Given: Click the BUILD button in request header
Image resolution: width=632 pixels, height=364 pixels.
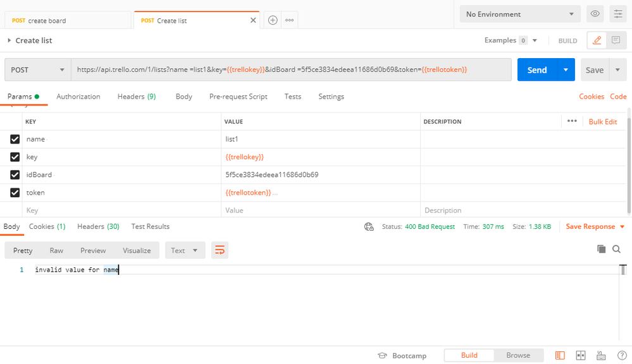Looking at the screenshot, I should pos(567,40).
